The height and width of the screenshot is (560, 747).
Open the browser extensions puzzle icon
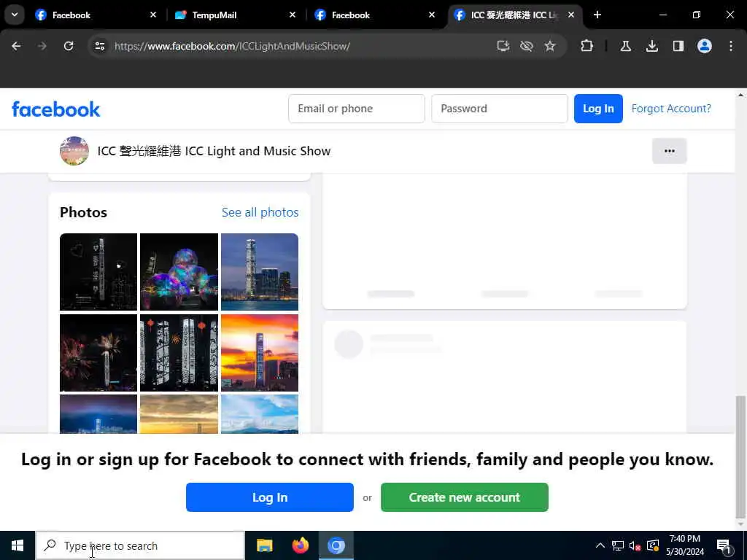[587, 46]
